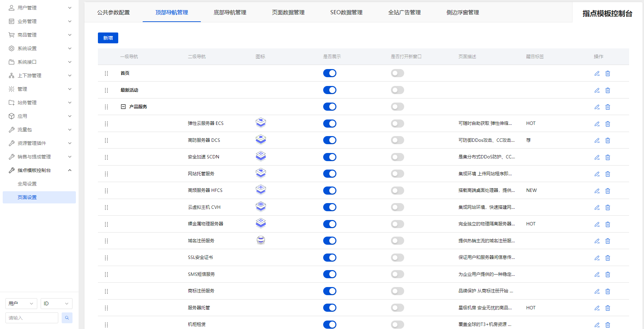Image resolution: width=644 pixels, height=329 pixels.
Task: Click the NEW tag on 高频服务器 HFCS
Action: [x=532, y=190]
